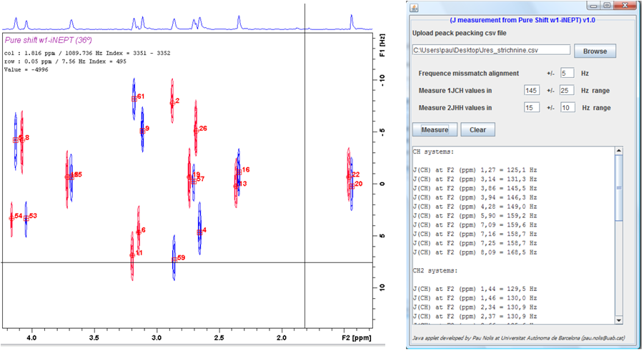Click result line 3,94 = 146,3 Hz
The image size is (644, 351).
pyautogui.click(x=475, y=197)
